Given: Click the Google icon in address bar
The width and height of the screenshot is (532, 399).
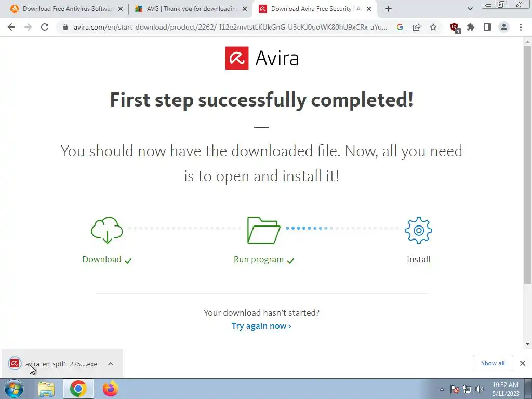Looking at the screenshot, I should 400,27.
